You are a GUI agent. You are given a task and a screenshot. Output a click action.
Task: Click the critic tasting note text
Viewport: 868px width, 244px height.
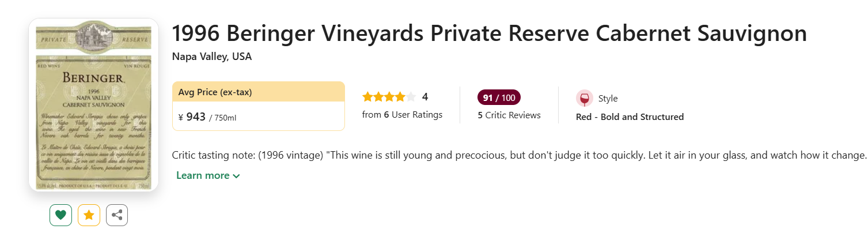(518, 156)
